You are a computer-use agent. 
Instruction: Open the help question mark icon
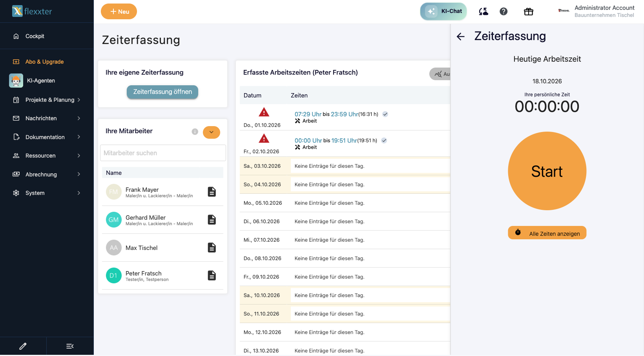(x=504, y=12)
